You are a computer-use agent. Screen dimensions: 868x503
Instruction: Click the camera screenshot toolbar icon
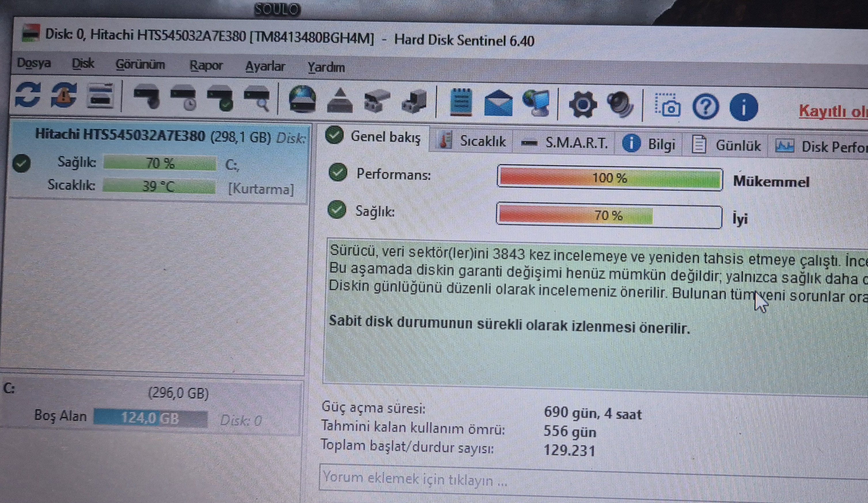tap(667, 105)
